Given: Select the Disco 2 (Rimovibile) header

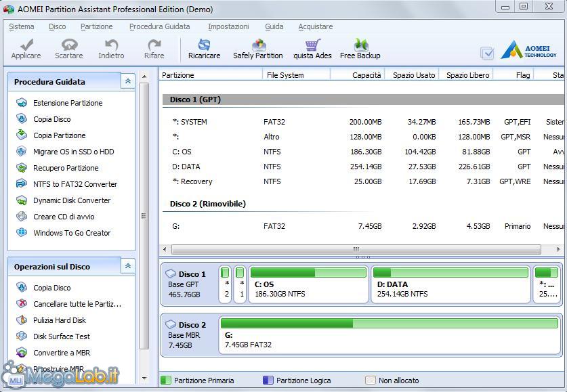Looking at the screenshot, I should (207, 204).
